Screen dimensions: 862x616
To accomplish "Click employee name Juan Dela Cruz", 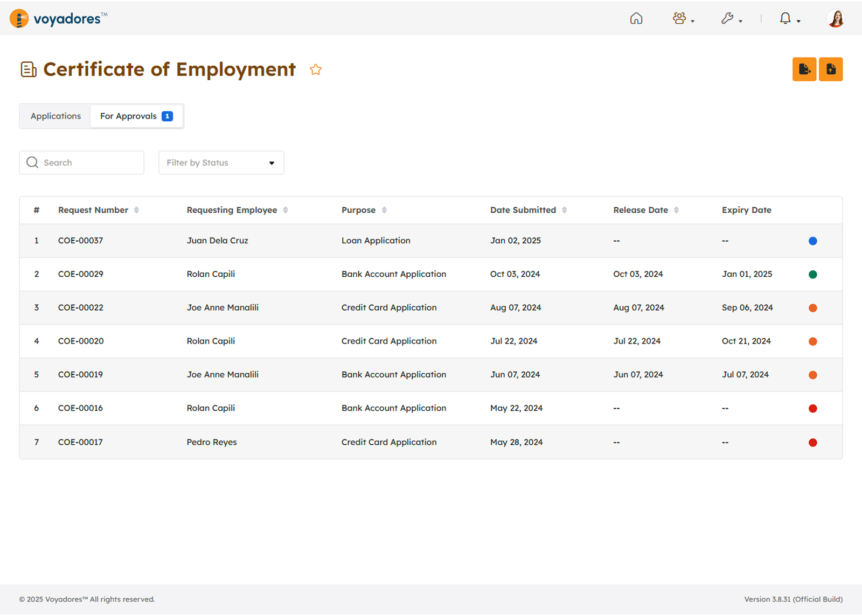I will click(x=217, y=241).
